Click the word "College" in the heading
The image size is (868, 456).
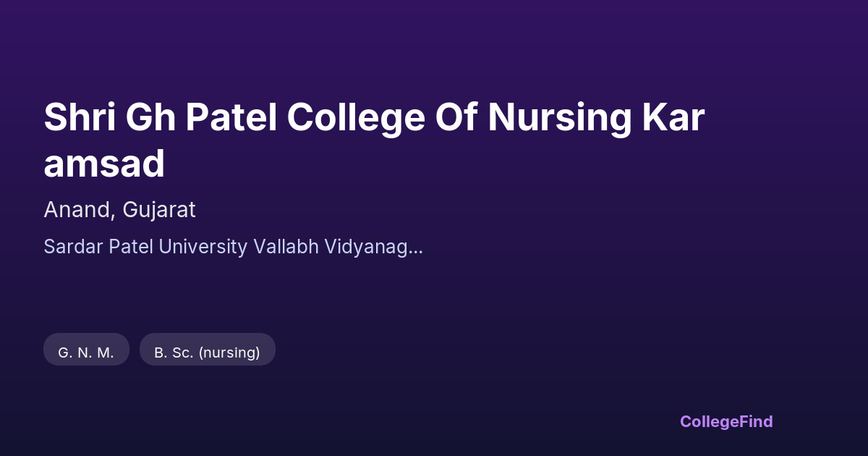[x=357, y=118]
